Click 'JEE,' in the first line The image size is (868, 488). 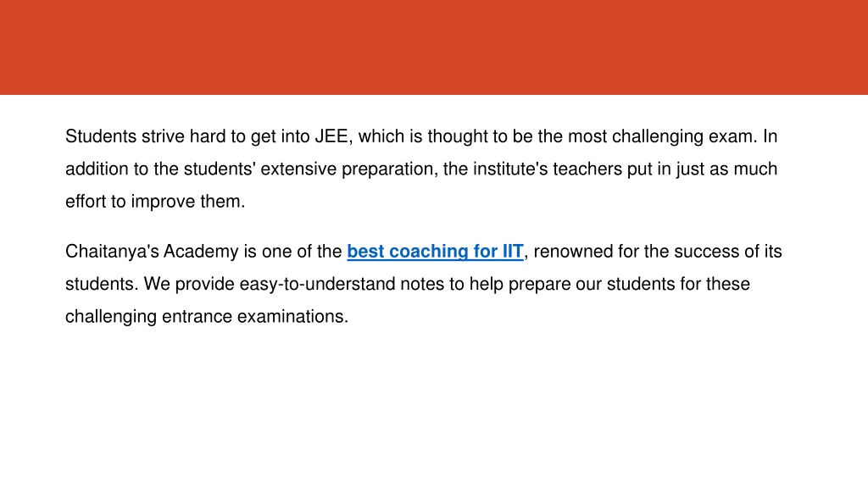tap(334, 136)
